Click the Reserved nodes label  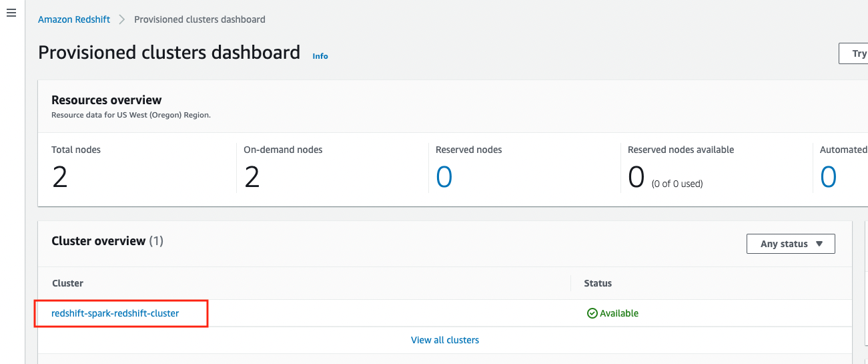(469, 150)
